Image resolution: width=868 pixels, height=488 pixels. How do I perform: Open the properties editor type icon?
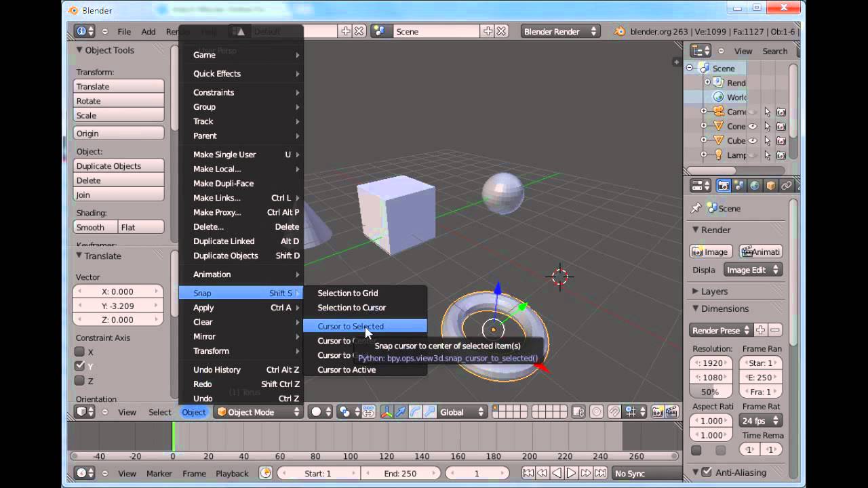701,185
